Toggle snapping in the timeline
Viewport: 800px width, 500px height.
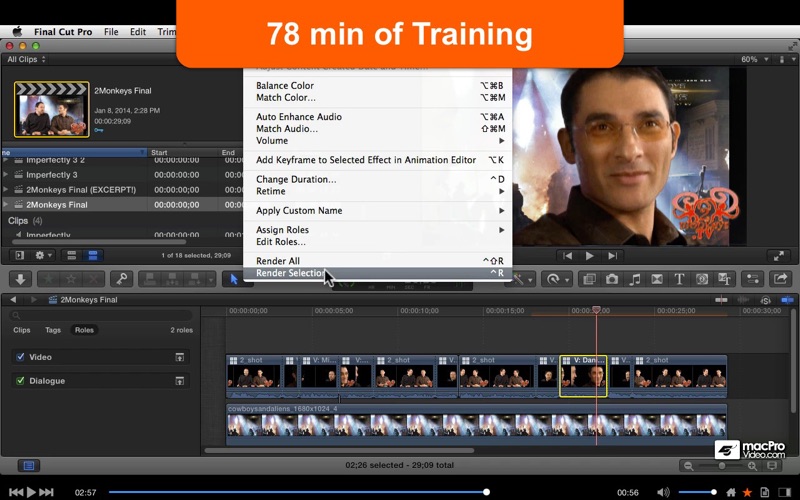point(788,300)
